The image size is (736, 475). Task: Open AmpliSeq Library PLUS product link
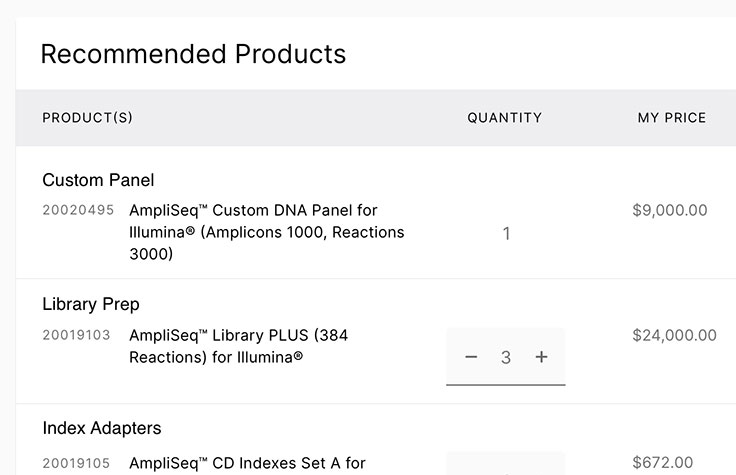click(239, 345)
